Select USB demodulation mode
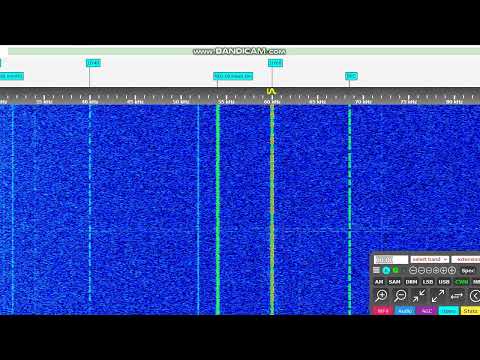Image resolution: width=480 pixels, height=360 pixels. [444, 282]
